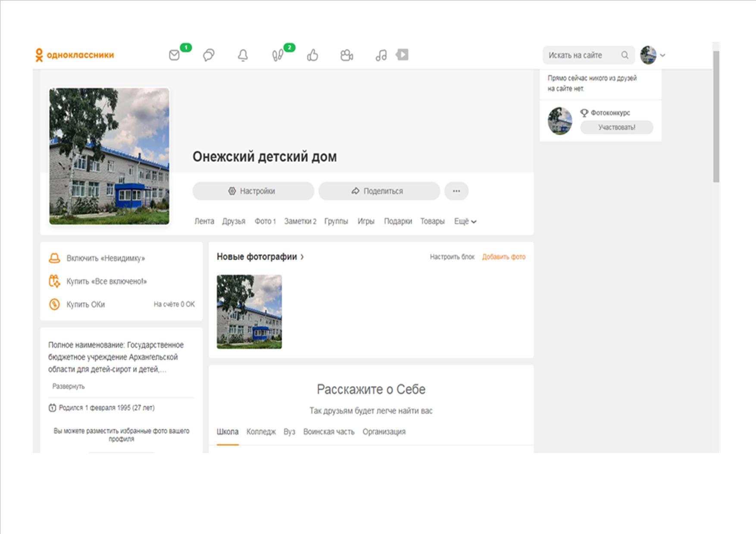This screenshot has height=534, width=756.
Task: Open the Odnoklassniki home logo
Action: tap(75, 55)
